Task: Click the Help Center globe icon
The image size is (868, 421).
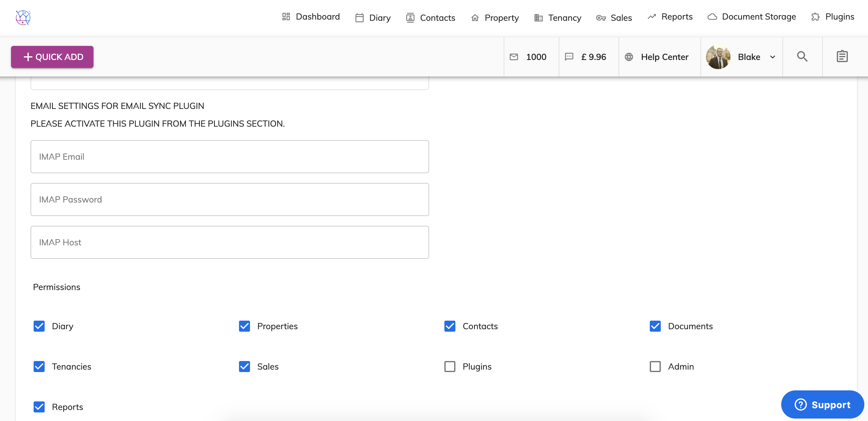Action: [629, 57]
